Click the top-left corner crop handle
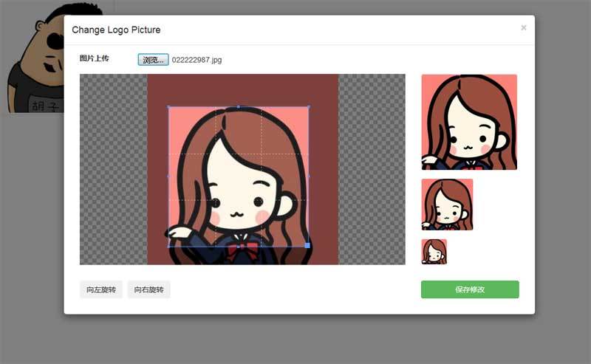The image size is (591, 364). coord(169,107)
